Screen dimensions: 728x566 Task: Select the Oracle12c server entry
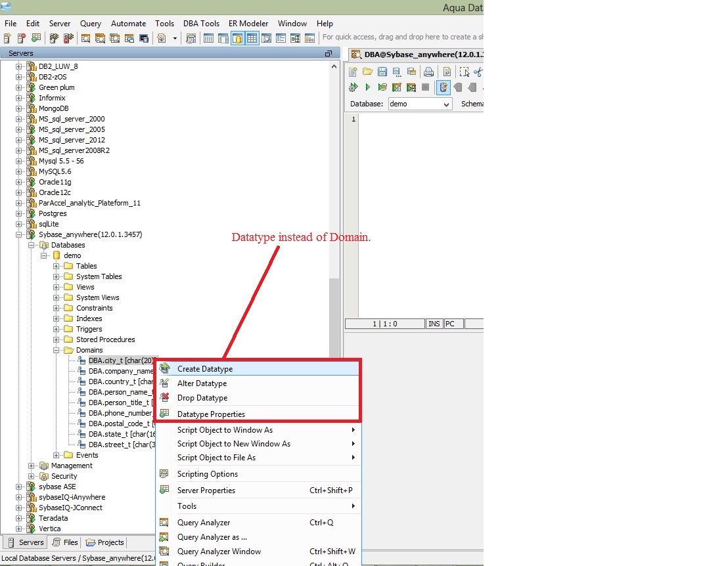pyautogui.click(x=55, y=192)
